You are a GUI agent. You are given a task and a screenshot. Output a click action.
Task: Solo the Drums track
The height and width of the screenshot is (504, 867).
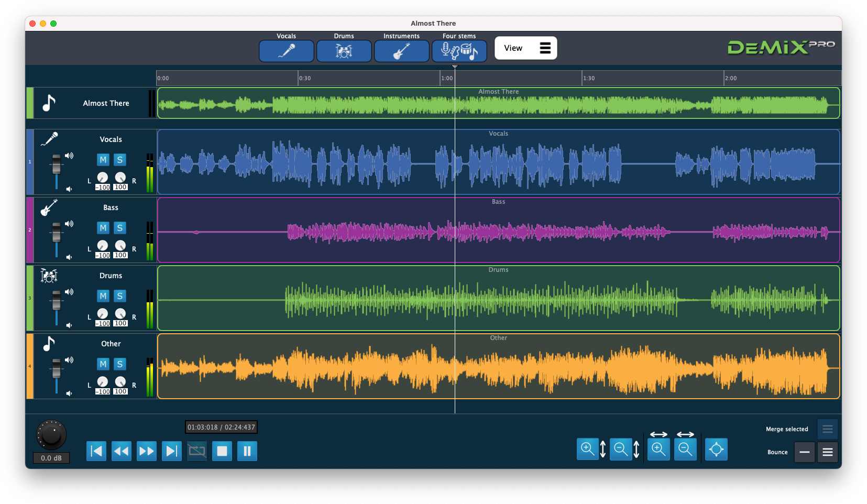click(x=120, y=296)
